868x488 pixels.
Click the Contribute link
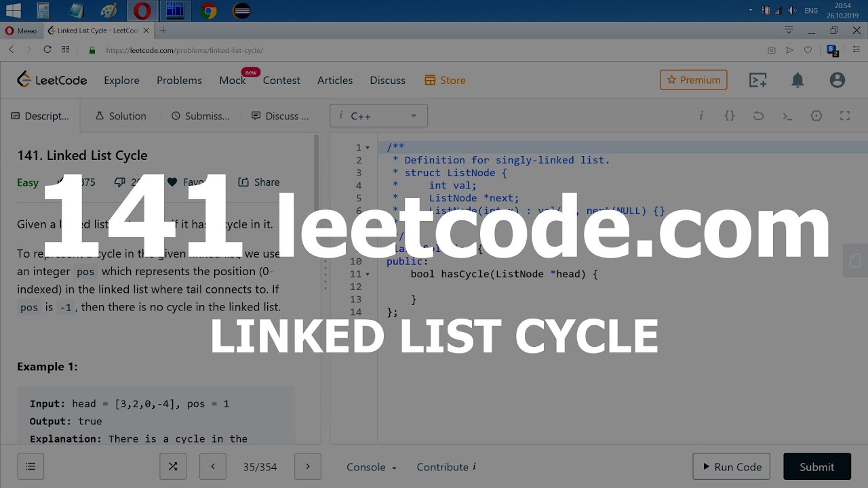click(446, 467)
